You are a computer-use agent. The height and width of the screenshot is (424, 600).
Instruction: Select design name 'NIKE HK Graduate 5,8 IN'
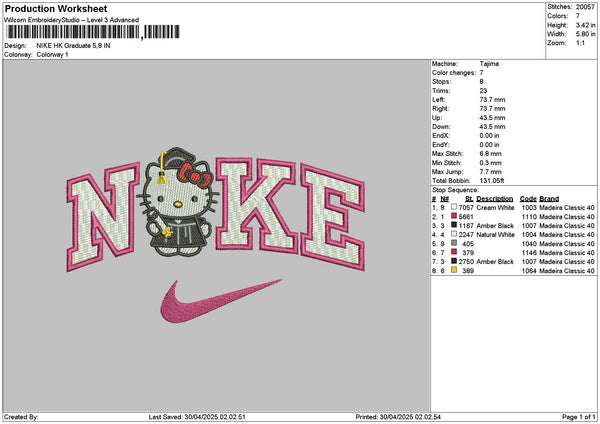point(73,46)
